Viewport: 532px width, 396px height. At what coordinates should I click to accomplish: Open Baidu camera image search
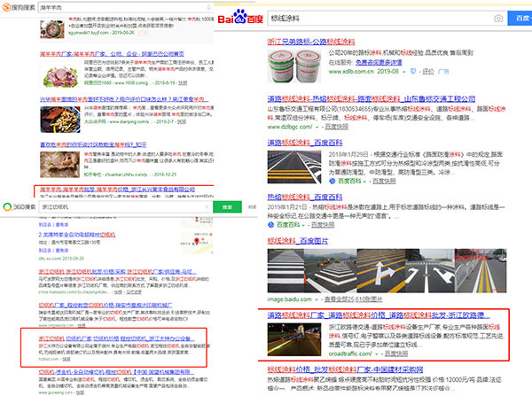(499, 17)
